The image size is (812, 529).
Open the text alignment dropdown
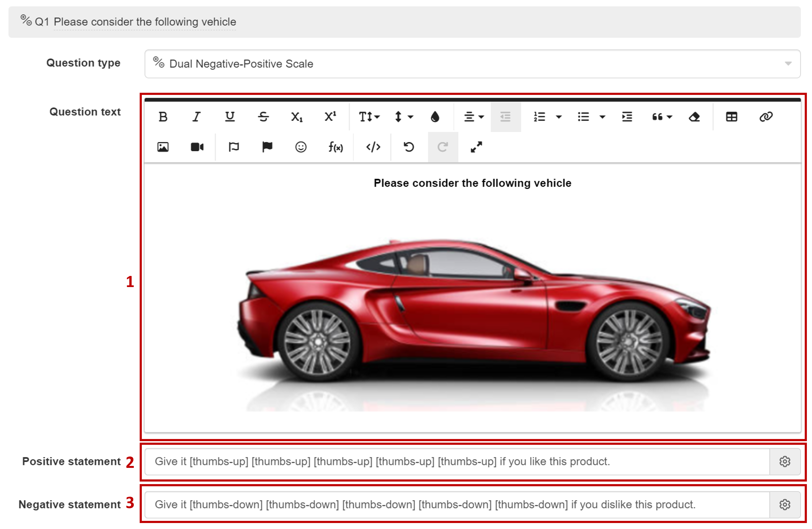474,117
